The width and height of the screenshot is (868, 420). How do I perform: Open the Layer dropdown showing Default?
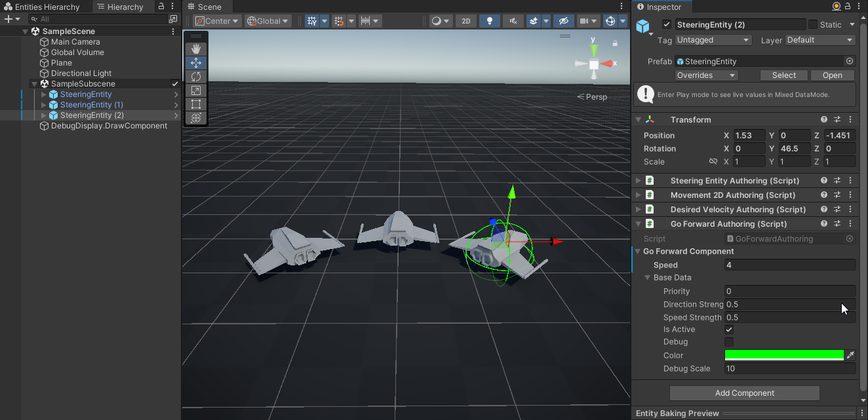(819, 40)
